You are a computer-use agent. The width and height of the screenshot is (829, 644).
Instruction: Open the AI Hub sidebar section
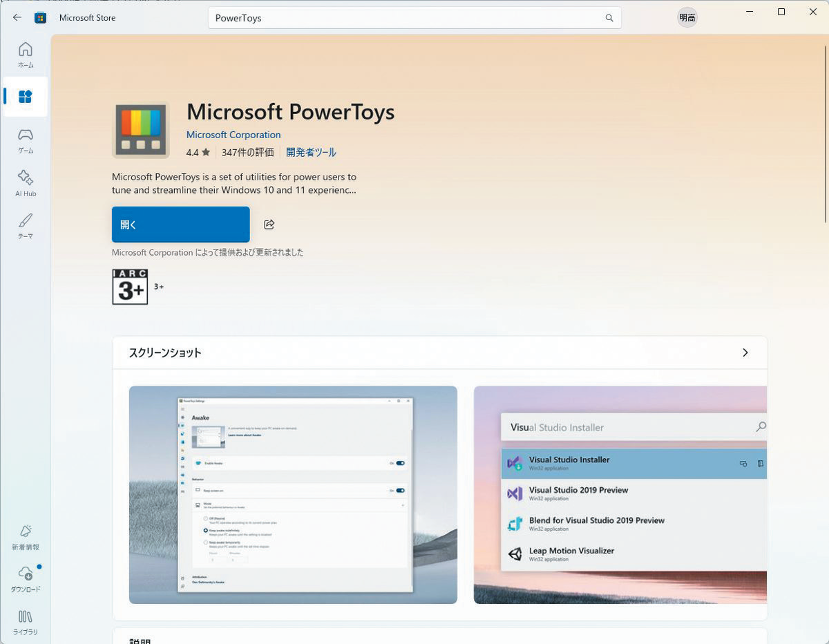[x=26, y=184]
